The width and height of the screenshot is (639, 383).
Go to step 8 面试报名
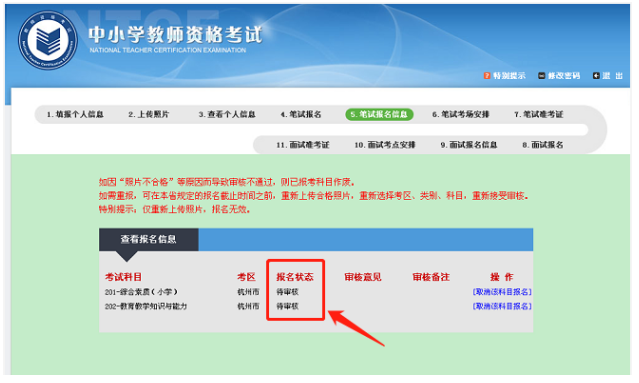click(543, 145)
